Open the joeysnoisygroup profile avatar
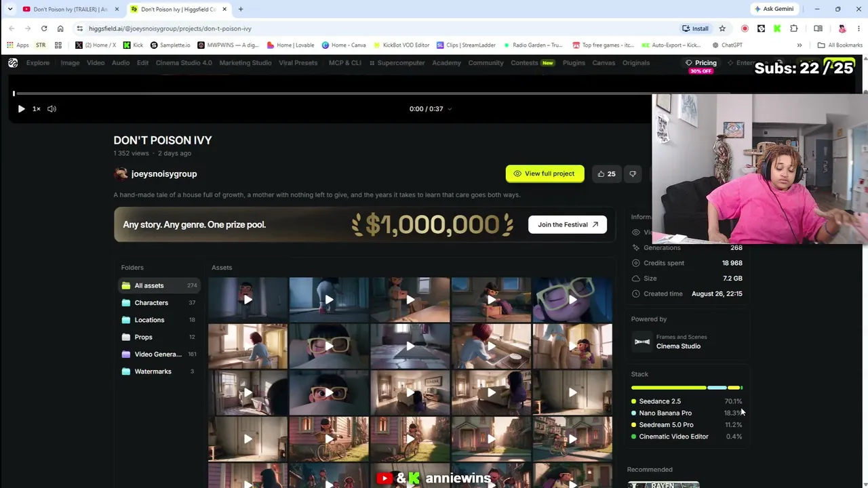 tap(121, 174)
